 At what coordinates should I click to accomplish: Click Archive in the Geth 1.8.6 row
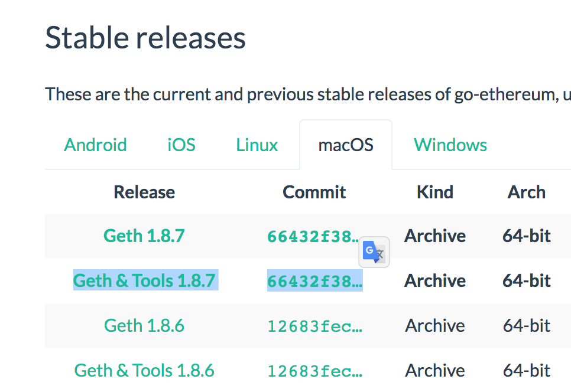click(435, 325)
